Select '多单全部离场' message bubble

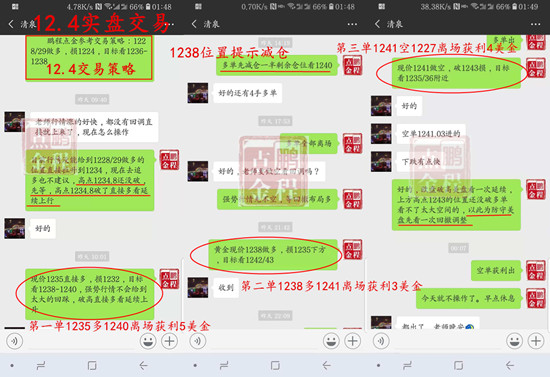click(x=309, y=143)
